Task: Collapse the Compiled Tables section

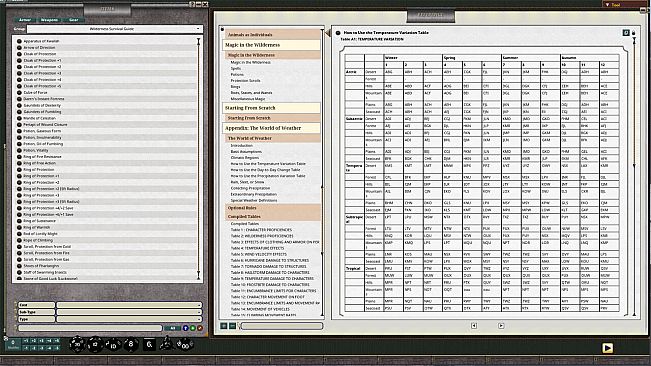Action: [273, 217]
